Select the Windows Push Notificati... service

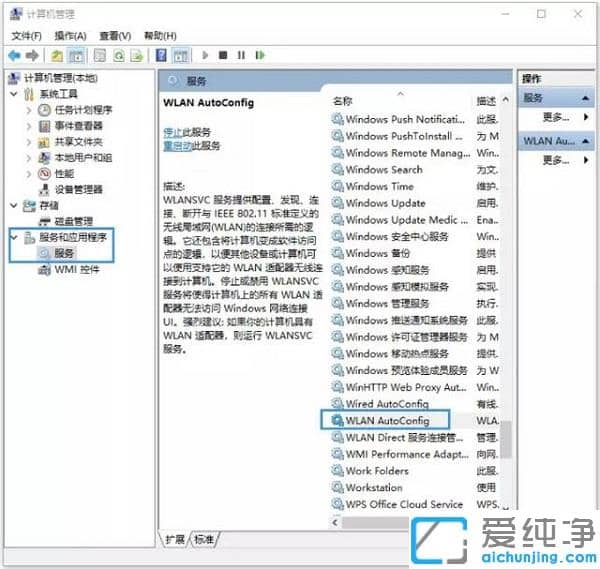398,119
